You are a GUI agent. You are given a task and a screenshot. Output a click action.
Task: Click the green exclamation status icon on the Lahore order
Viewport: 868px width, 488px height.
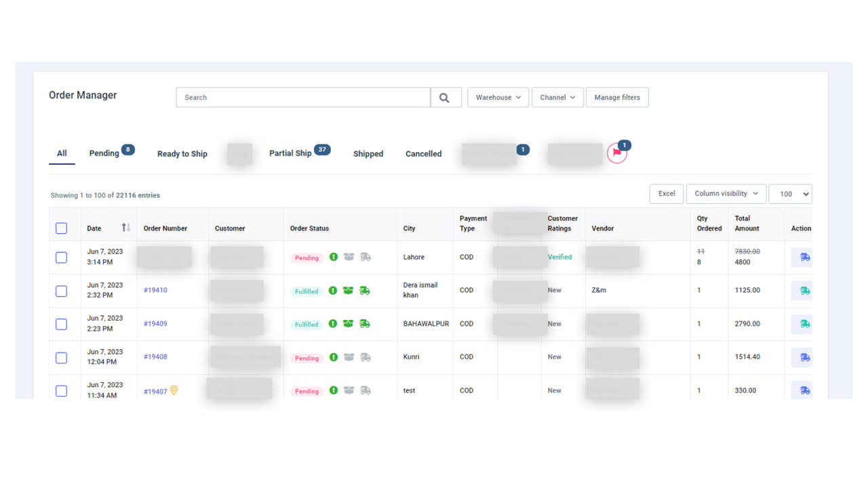[x=332, y=258]
